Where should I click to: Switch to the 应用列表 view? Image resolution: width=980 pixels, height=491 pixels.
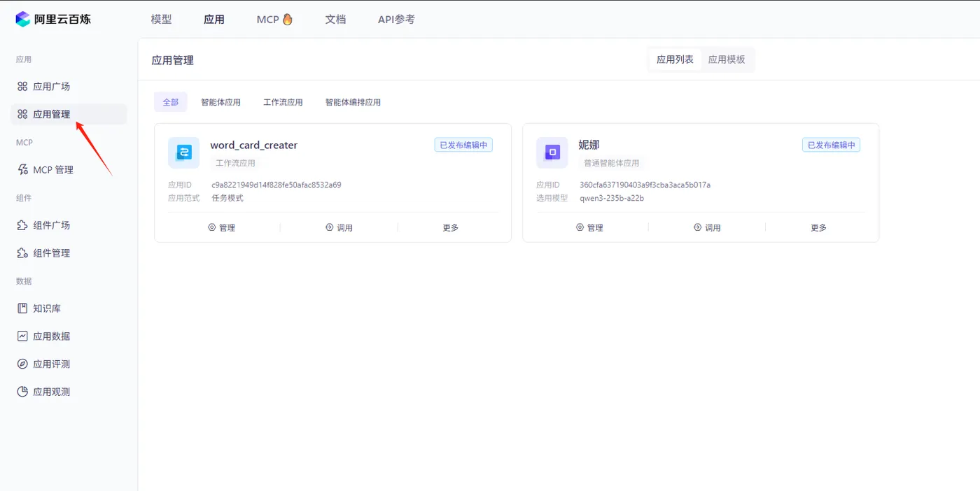click(x=675, y=59)
